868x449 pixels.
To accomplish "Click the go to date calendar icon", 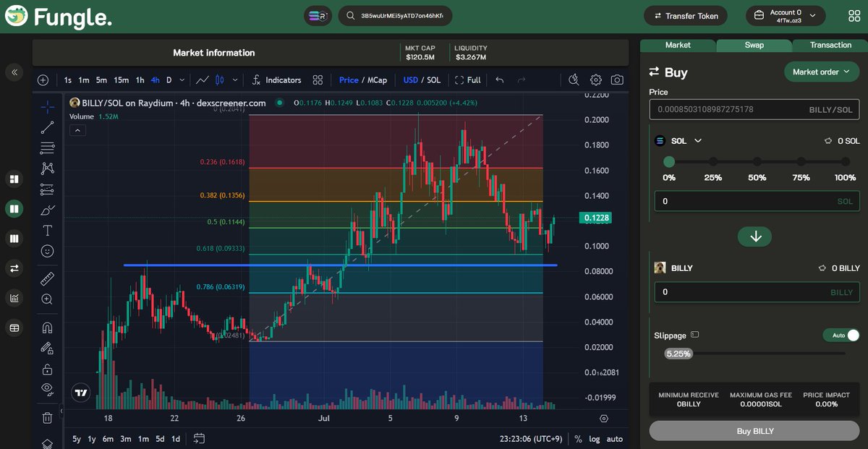I will coord(200,438).
